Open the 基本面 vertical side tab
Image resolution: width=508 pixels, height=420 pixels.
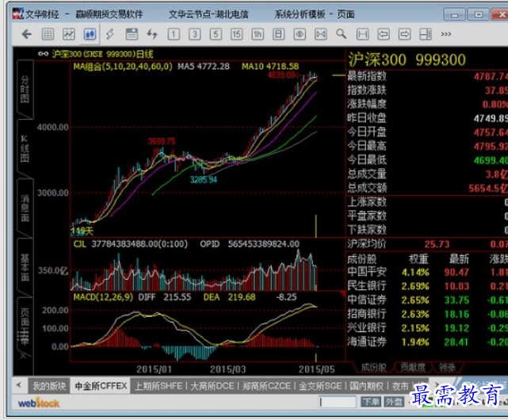(x=25, y=268)
